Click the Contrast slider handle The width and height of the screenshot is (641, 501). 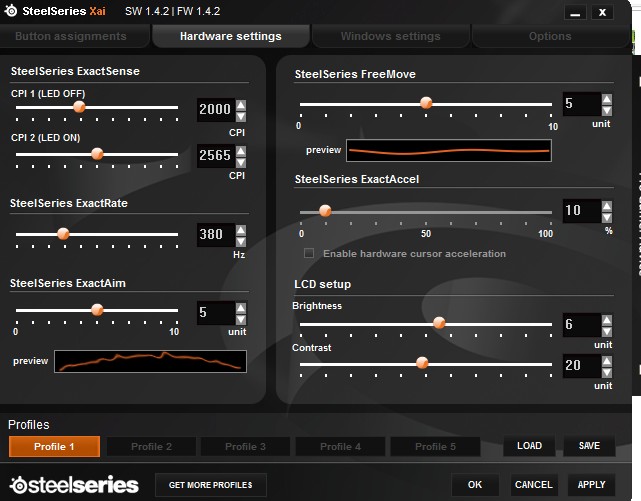tap(422, 363)
